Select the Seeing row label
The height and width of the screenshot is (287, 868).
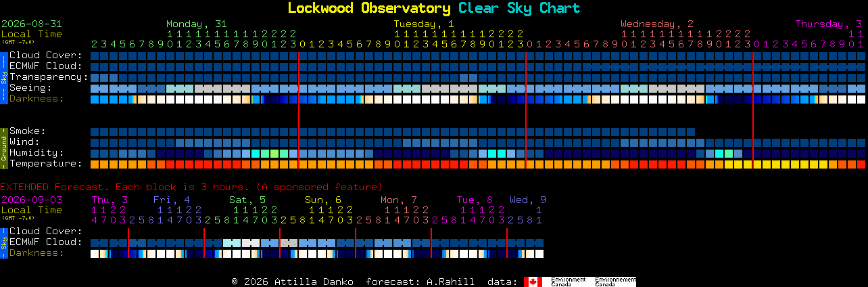(x=30, y=88)
